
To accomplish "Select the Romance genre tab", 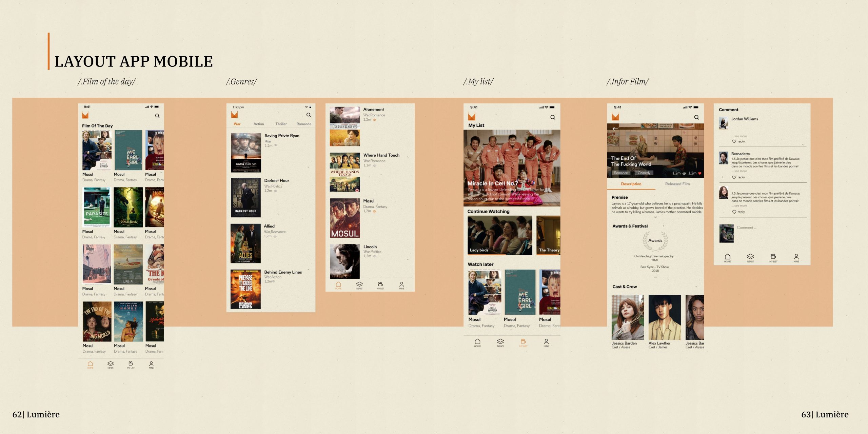I will pyautogui.click(x=304, y=124).
